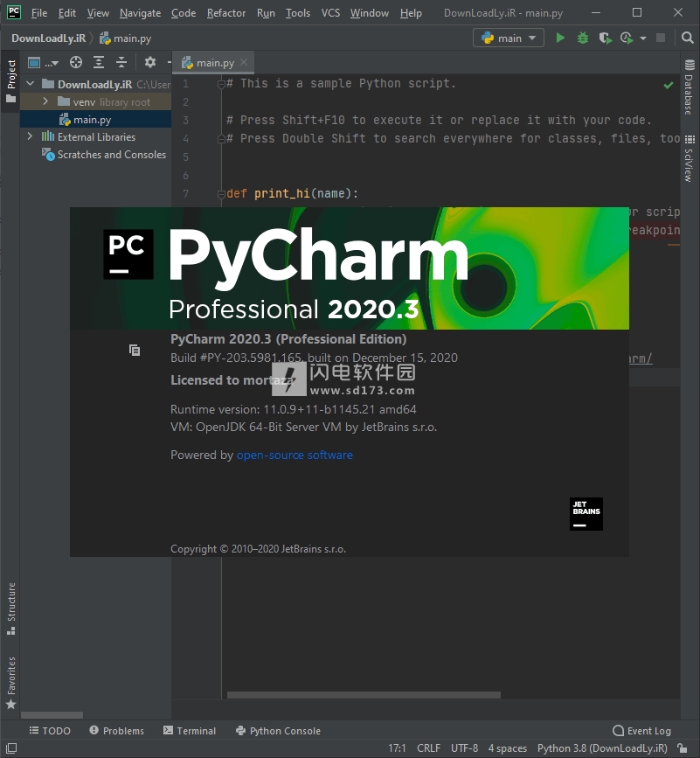Click the Debug icon in the toolbar
The image size is (700, 758).
click(x=581, y=38)
